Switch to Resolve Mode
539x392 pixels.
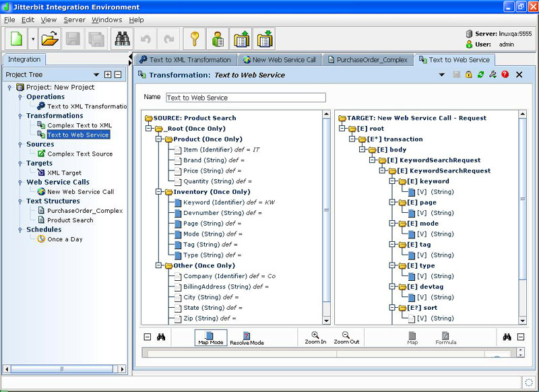[x=247, y=337]
